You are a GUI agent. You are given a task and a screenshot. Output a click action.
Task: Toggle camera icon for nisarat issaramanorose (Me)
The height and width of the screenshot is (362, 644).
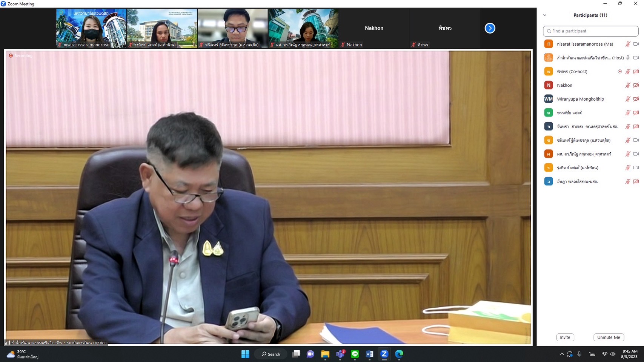636,44
